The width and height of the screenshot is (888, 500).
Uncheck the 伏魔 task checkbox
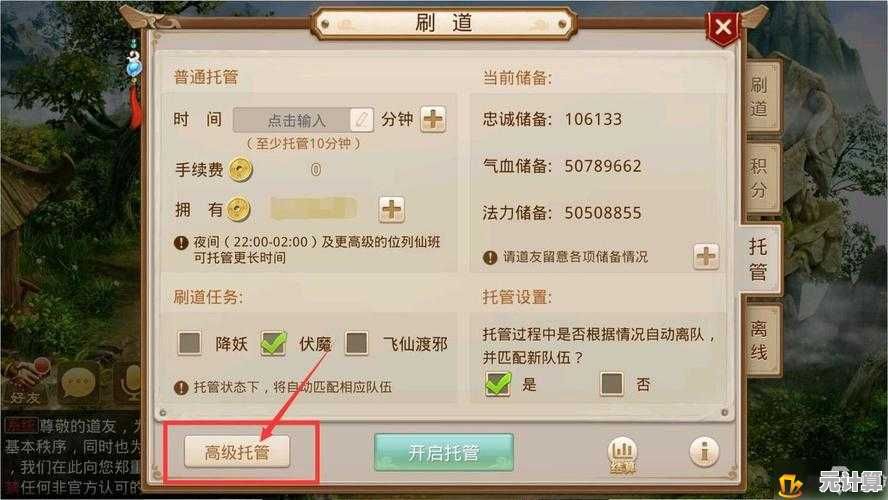coord(273,343)
